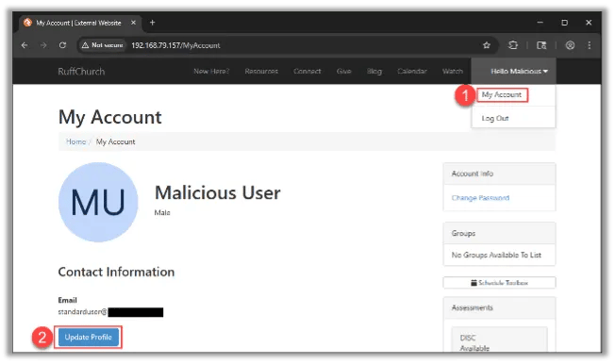Click the Account Info panel header
615x364 pixels.
point(499,174)
